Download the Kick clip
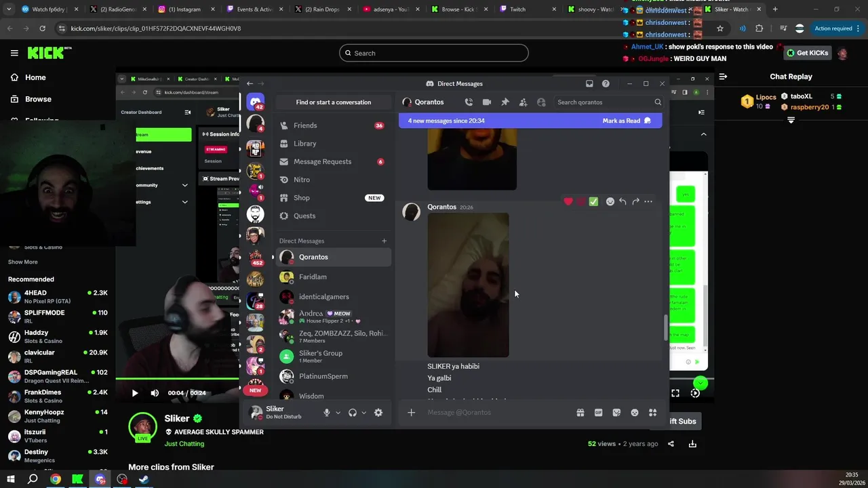This screenshot has height=488, width=868. (x=692, y=444)
